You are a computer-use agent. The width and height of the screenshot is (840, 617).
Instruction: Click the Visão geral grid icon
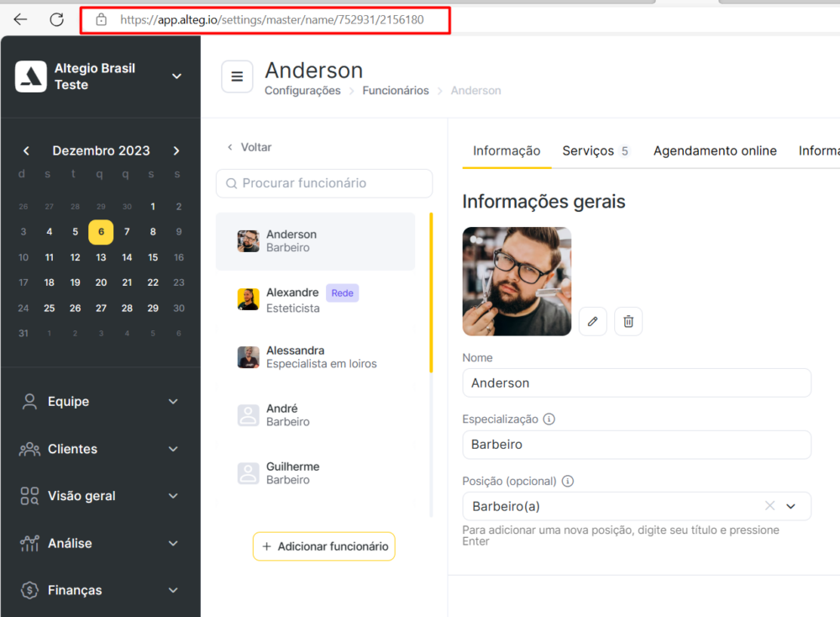pyautogui.click(x=29, y=496)
